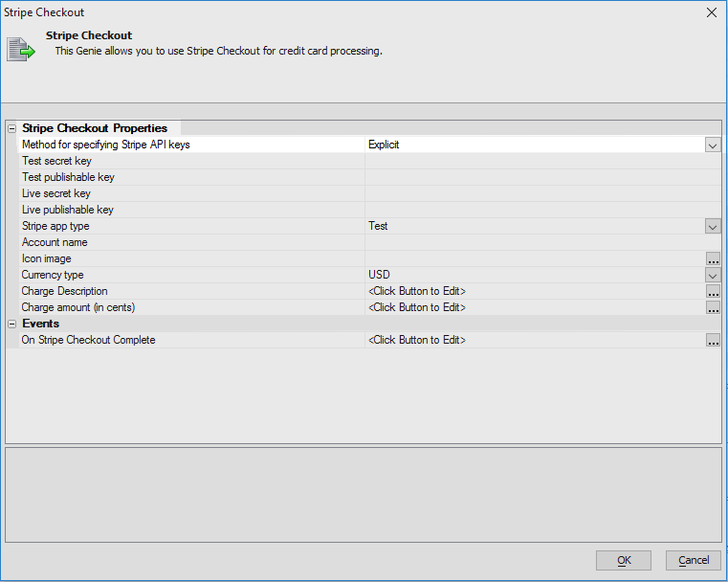Click the Charge Description ellipsis button
The height and width of the screenshot is (582, 728).
pos(713,291)
